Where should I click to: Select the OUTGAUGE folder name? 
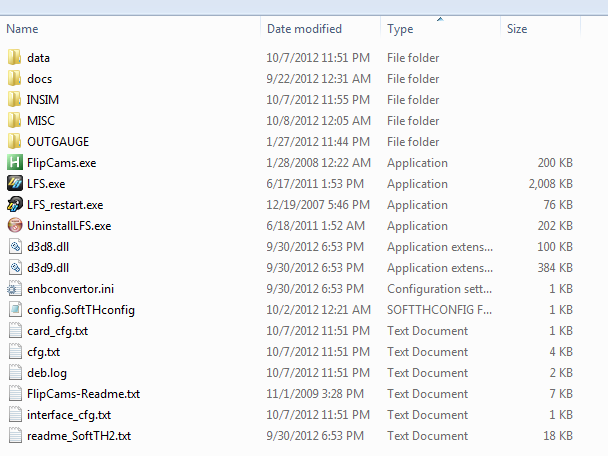[58, 142]
